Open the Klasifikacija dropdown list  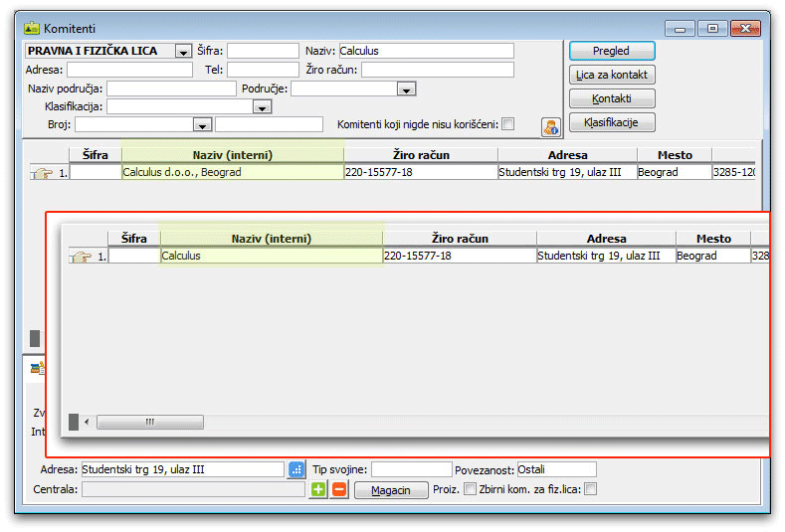(263, 107)
